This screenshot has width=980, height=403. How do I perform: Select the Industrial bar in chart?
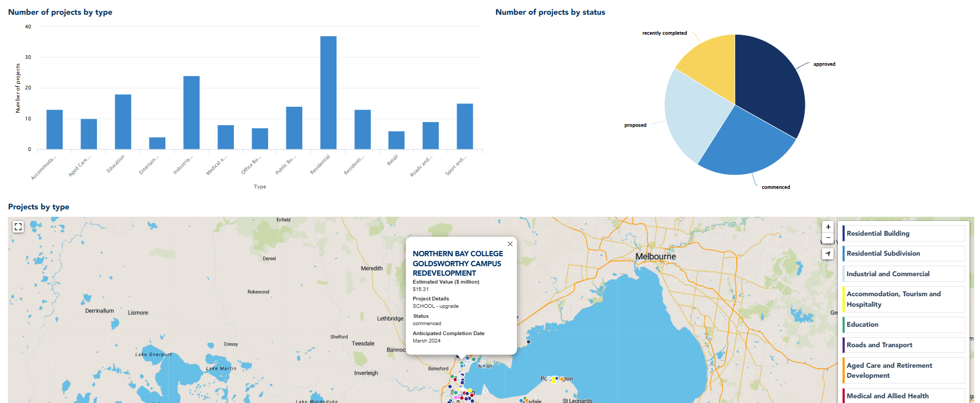coord(191,113)
